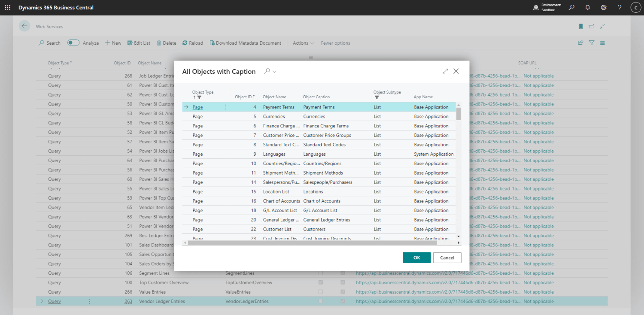
Task: Click the Object Type column header in Web Services list
Action: click(60, 63)
